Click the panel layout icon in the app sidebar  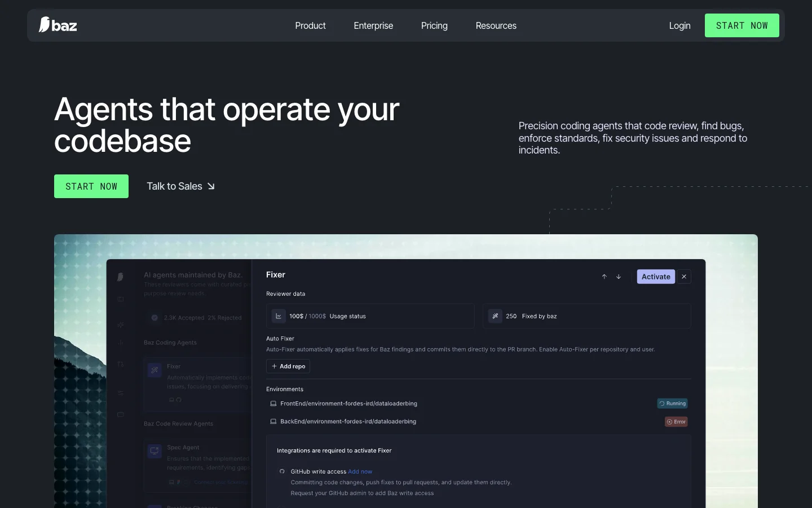[x=120, y=300]
